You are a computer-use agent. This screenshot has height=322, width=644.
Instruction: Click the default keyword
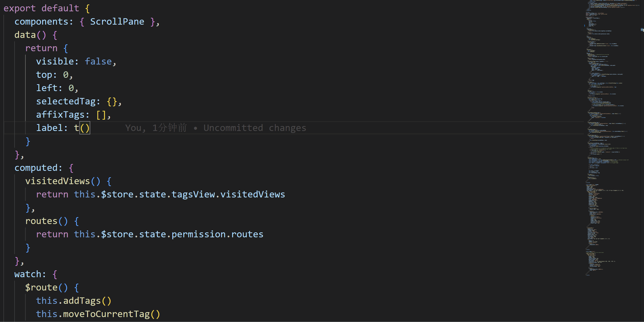60,8
